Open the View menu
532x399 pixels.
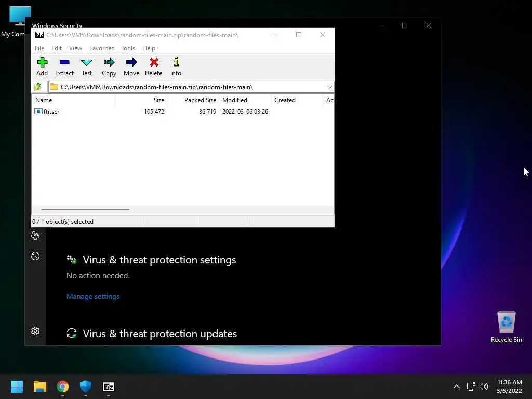point(75,48)
